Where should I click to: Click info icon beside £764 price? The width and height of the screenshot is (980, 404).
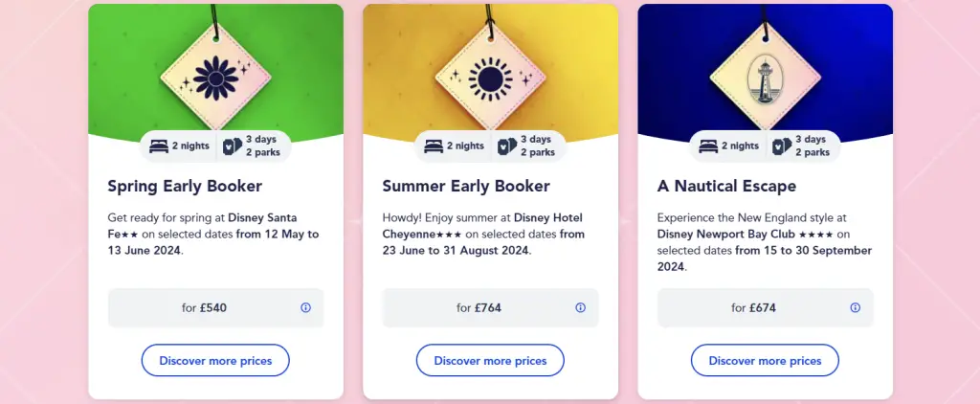coord(581,307)
